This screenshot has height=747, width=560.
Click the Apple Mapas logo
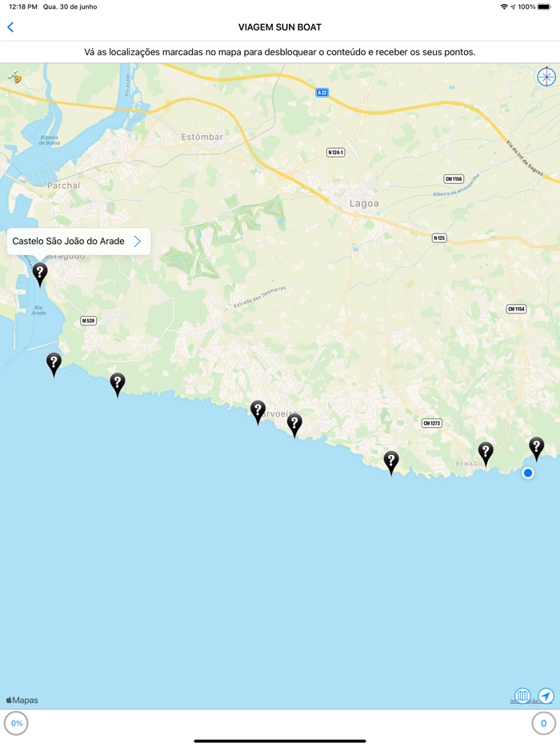pyautogui.click(x=22, y=700)
